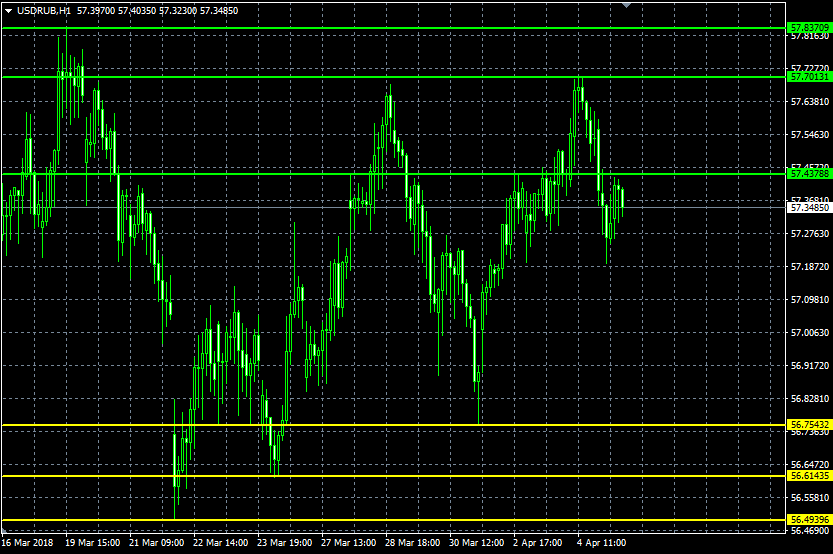Click the 56.91720 price scale value
The height and width of the screenshot is (554, 833).
810,365
